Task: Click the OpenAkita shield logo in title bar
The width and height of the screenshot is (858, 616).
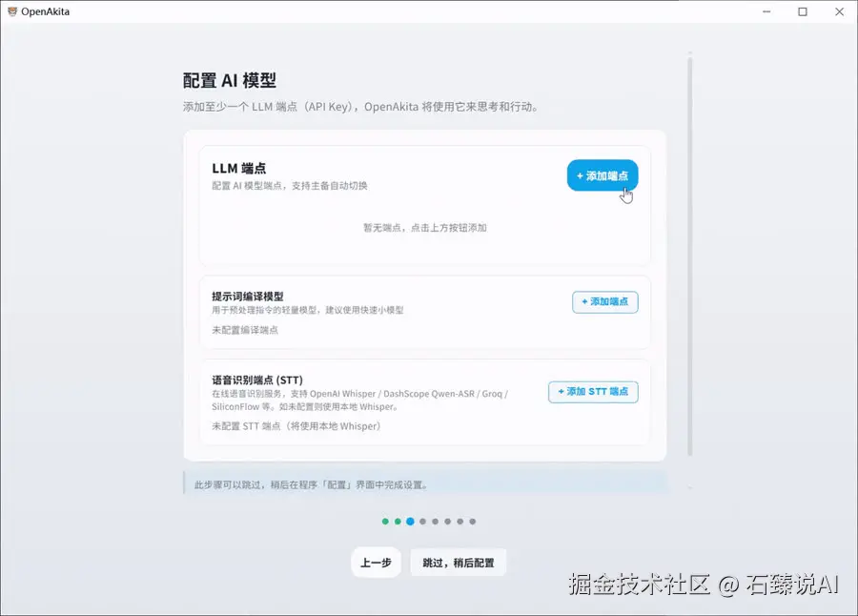Action: [13, 11]
